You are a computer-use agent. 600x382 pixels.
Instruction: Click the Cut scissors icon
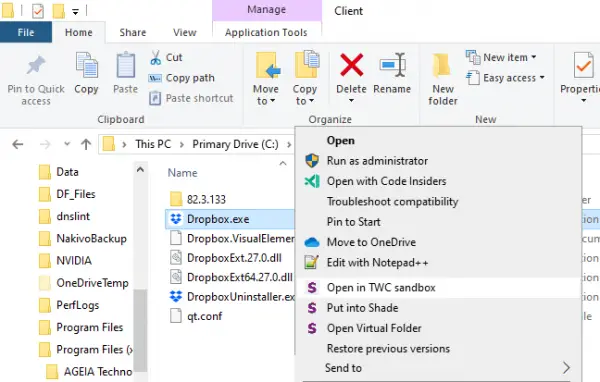pyautogui.click(x=155, y=58)
